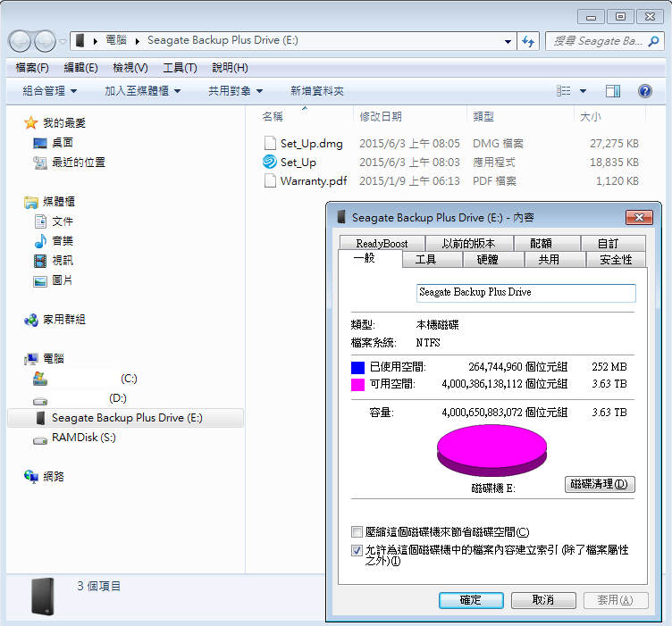
Task: Click the drive label field 'Seagate Backup Plus Drive'
Action: pos(525,293)
